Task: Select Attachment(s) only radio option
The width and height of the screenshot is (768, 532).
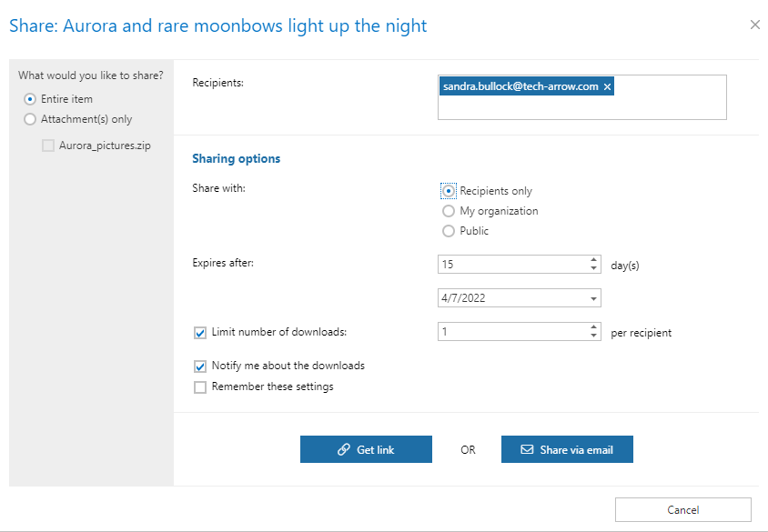Action: [31, 119]
